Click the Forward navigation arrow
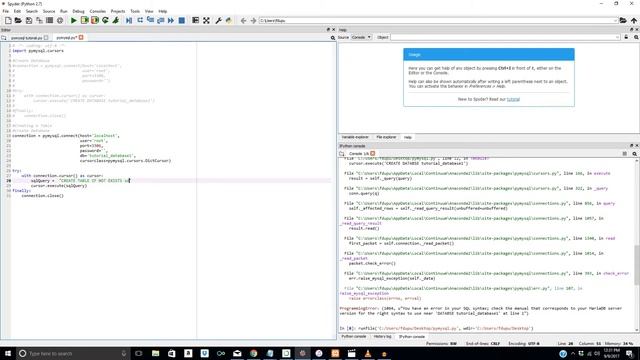The image size is (640, 360). pos(253,20)
